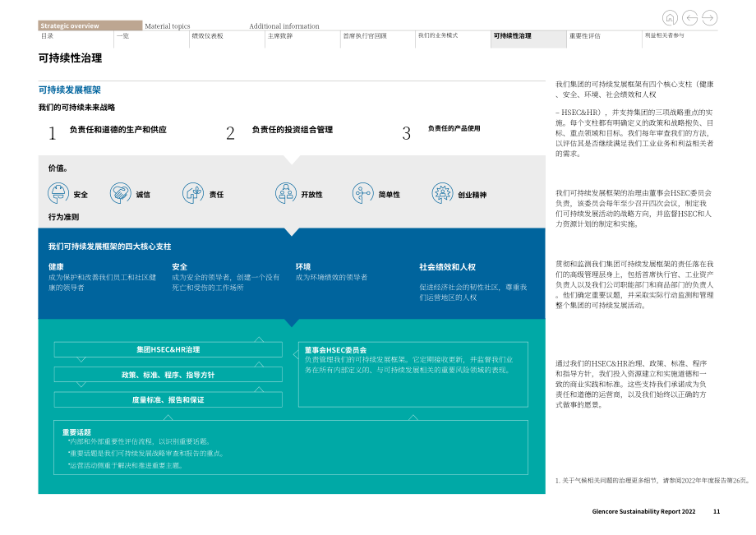Click bullet 重要话题是我们可持续发展战略审查

(x=145, y=454)
